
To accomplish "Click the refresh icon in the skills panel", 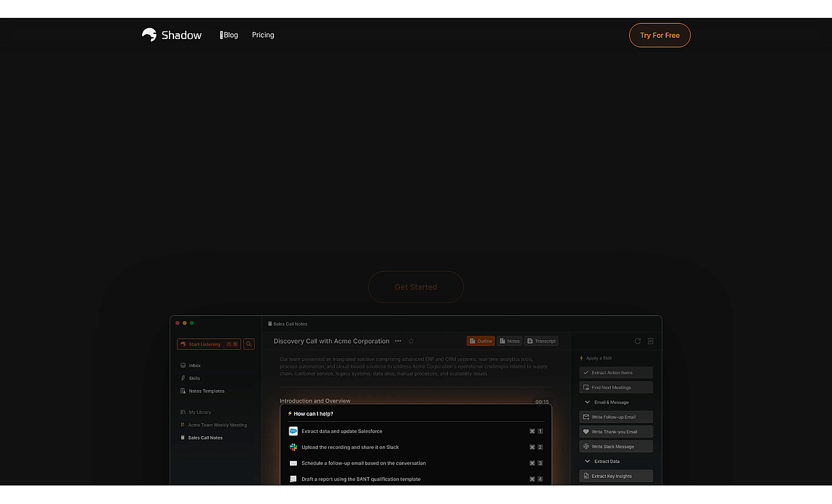I will pyautogui.click(x=637, y=341).
